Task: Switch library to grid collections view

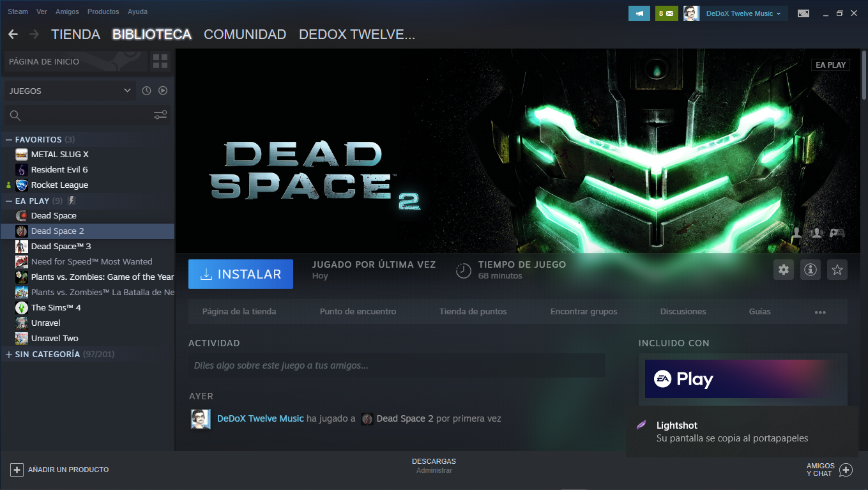Action: pyautogui.click(x=160, y=61)
